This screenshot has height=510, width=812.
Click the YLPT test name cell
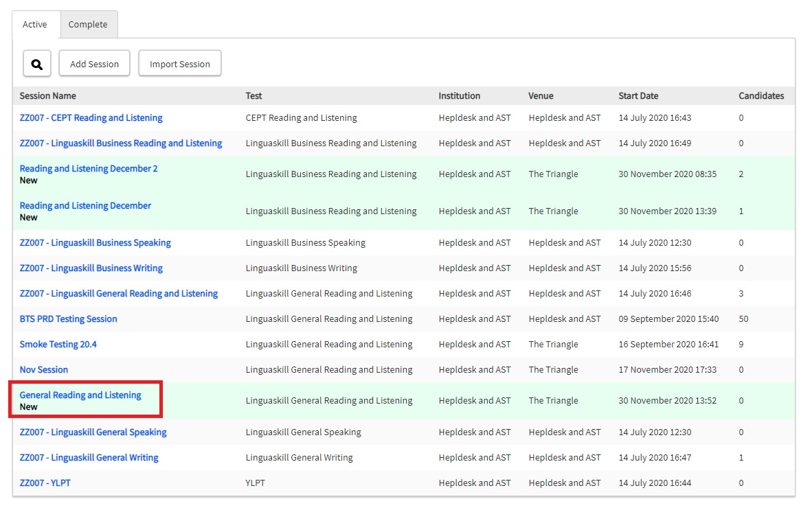[x=256, y=483]
